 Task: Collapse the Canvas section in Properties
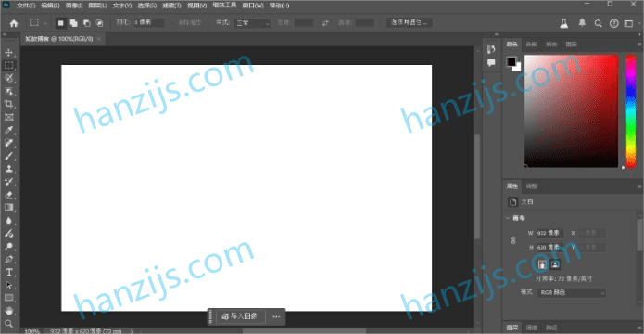click(508, 218)
